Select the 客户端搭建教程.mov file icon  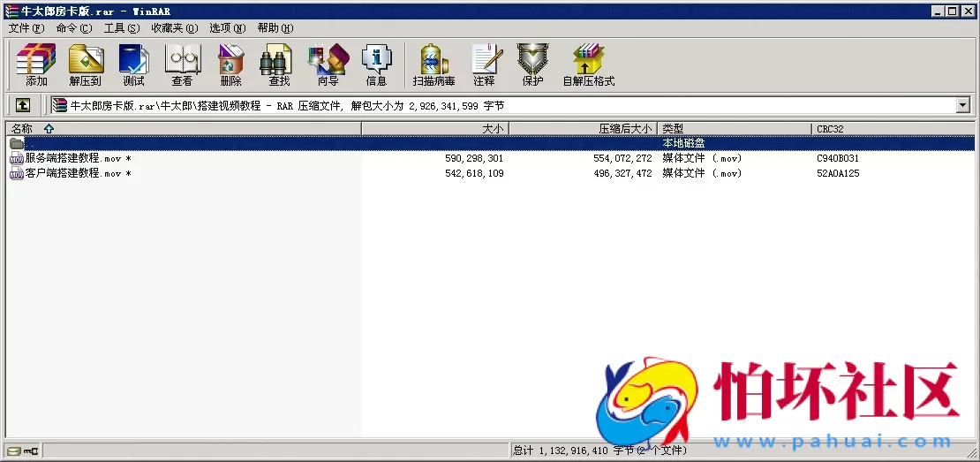click(17, 173)
